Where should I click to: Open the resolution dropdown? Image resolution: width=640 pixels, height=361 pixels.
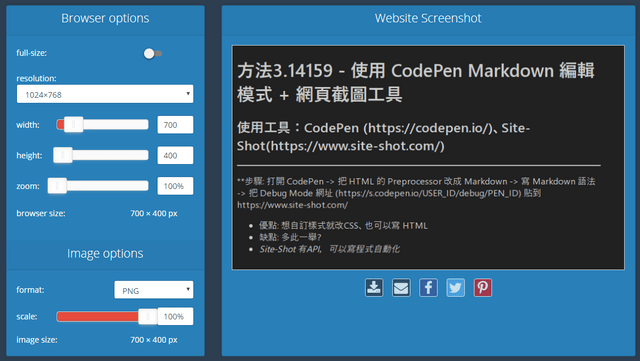point(105,94)
